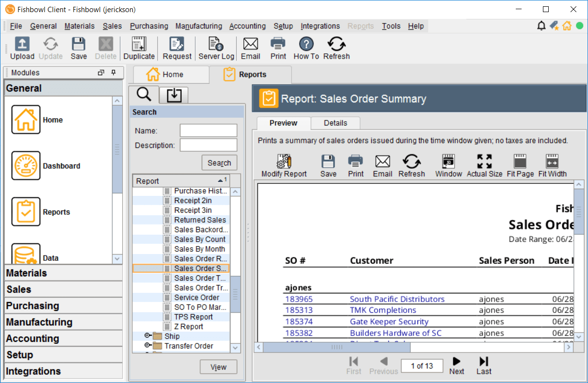
Task: Open the report in a separate Window
Action: 448,165
